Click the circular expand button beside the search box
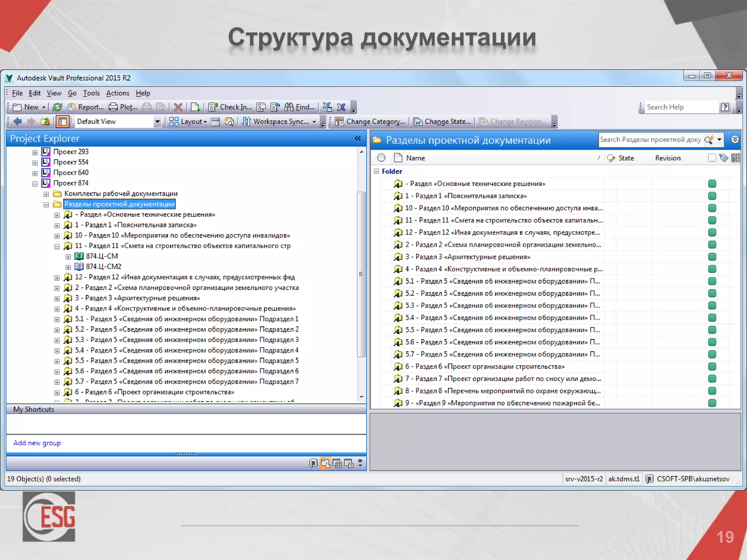This screenshot has width=747, height=560. point(735,140)
